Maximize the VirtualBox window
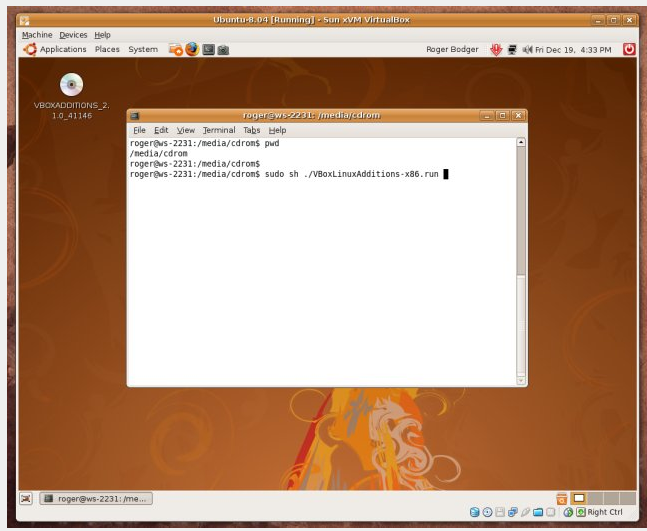The image size is (647, 531). [x=613, y=20]
